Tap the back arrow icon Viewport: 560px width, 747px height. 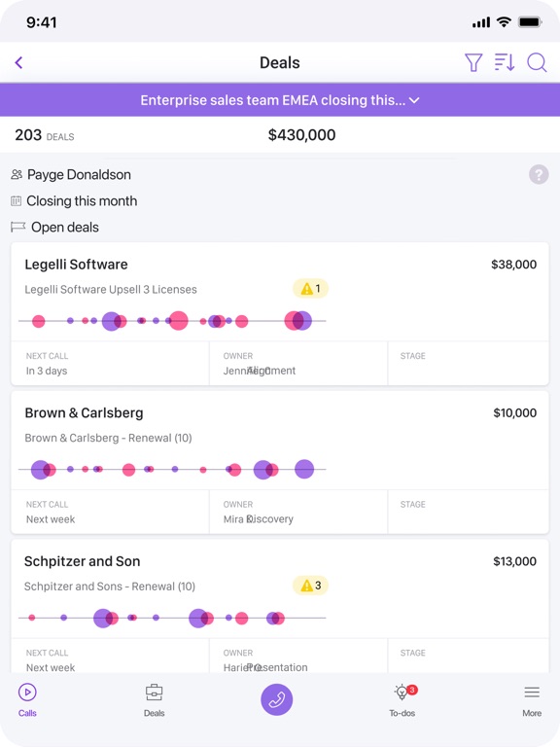[19, 62]
